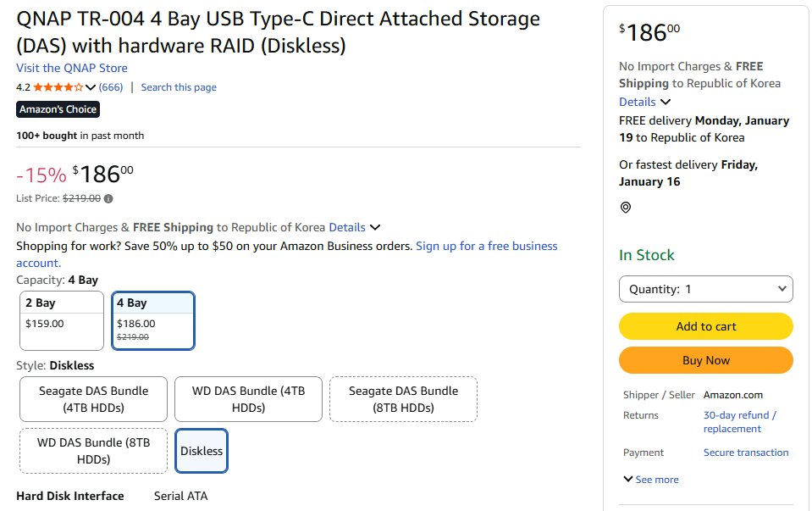Visit the QNAP Store link

pyautogui.click(x=72, y=68)
